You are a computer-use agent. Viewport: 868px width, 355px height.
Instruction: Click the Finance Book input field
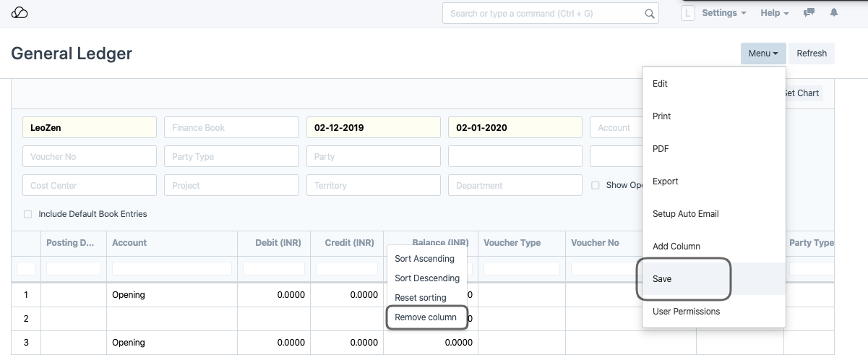point(231,128)
